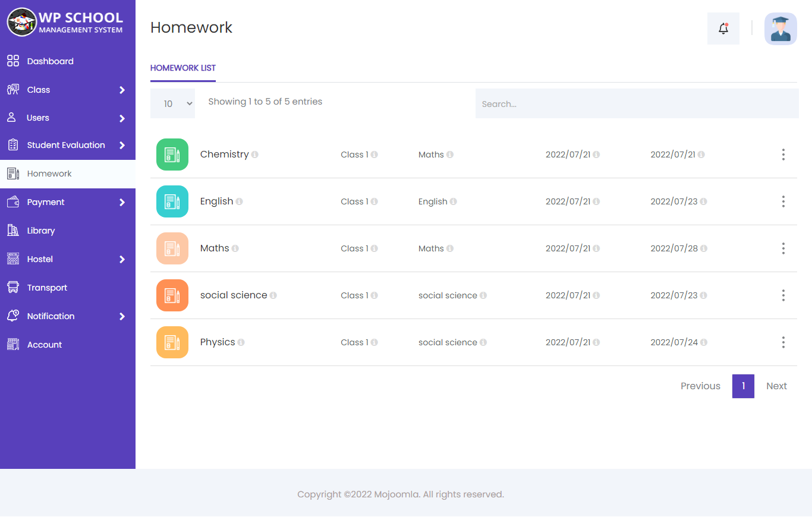The width and height of the screenshot is (812, 517).
Task: Click the yellow Physics homework icon
Action: [172, 342]
